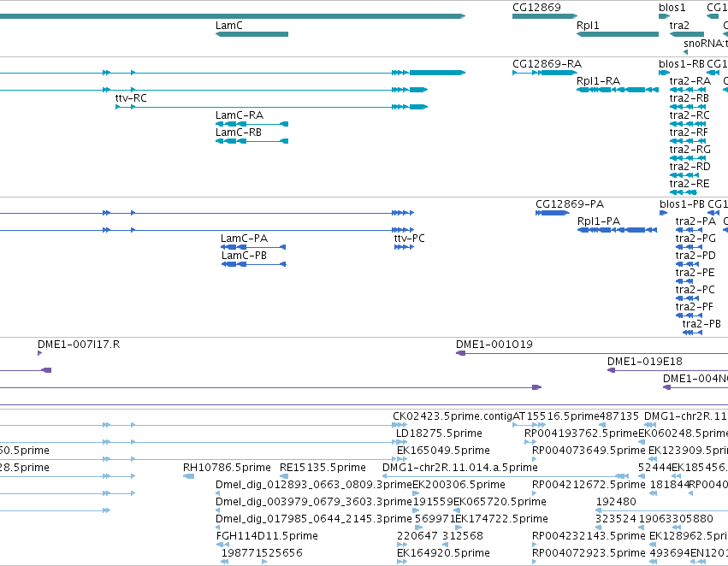Click the RE15135.5prime EST label
The width and height of the screenshot is (728, 566).
coord(323,468)
